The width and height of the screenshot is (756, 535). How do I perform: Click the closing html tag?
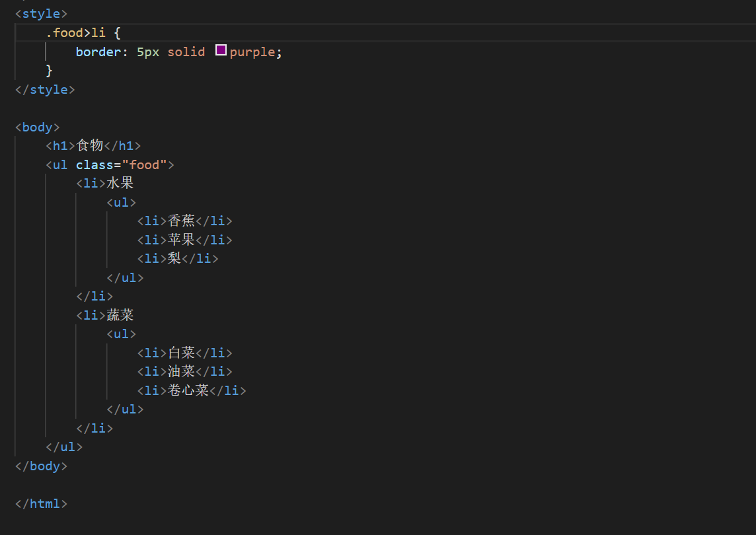pyautogui.click(x=41, y=503)
